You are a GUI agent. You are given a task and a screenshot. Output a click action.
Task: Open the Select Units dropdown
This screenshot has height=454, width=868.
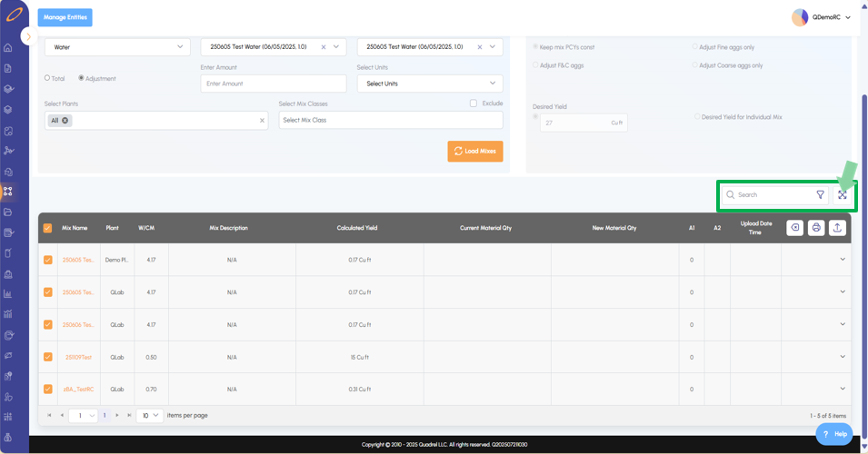click(x=430, y=84)
